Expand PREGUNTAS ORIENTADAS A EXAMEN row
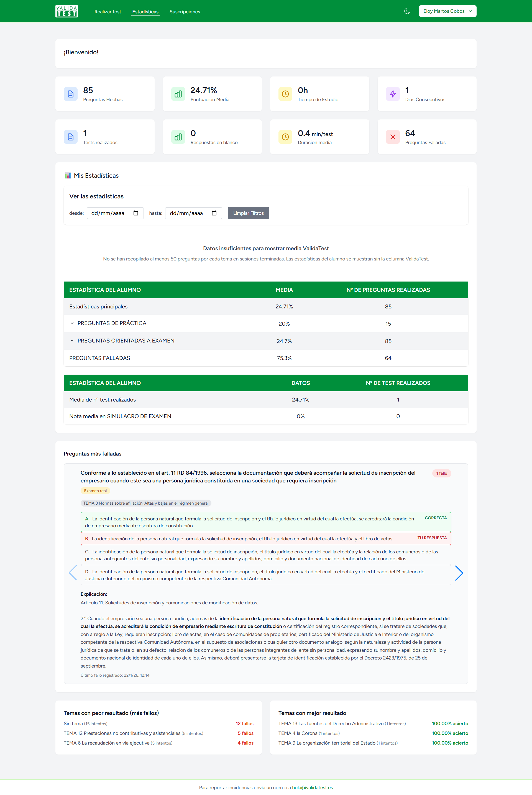Screen dimensions: 532x795 (x=72, y=341)
